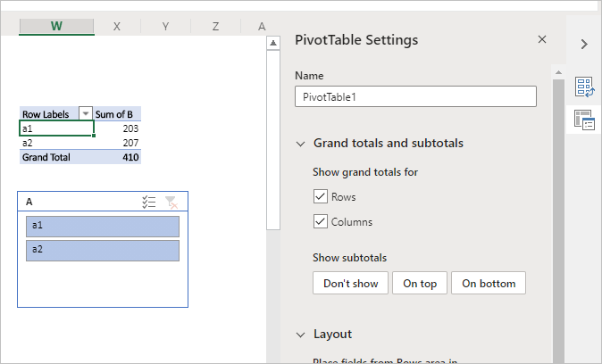Select the Don't show subtotals button
The image size is (602, 364).
[350, 284]
